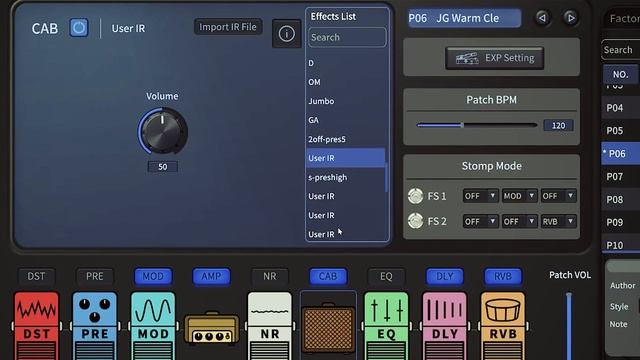Click the Volume knob
The width and height of the screenshot is (640, 360).
tap(163, 131)
